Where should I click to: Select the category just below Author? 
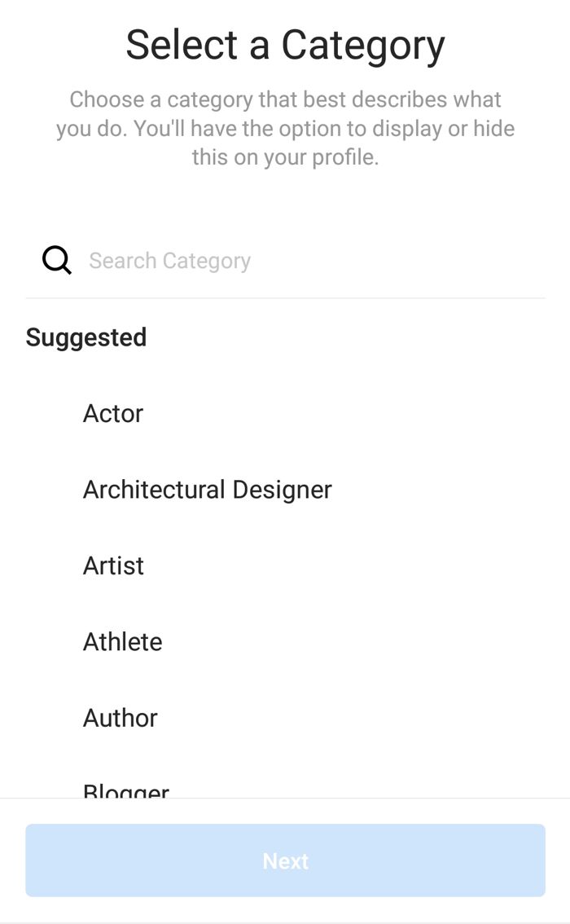coord(126,790)
